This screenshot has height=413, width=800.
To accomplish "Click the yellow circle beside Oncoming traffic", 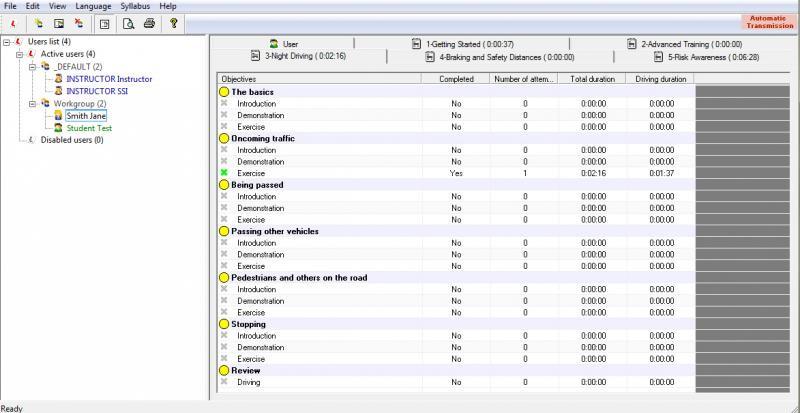I will [x=223, y=139].
